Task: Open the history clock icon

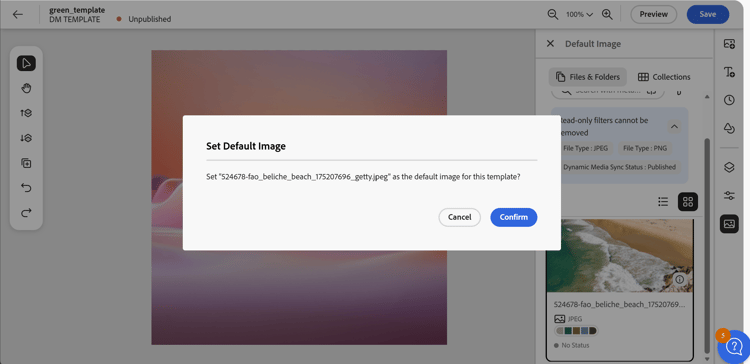Action: 729,100
